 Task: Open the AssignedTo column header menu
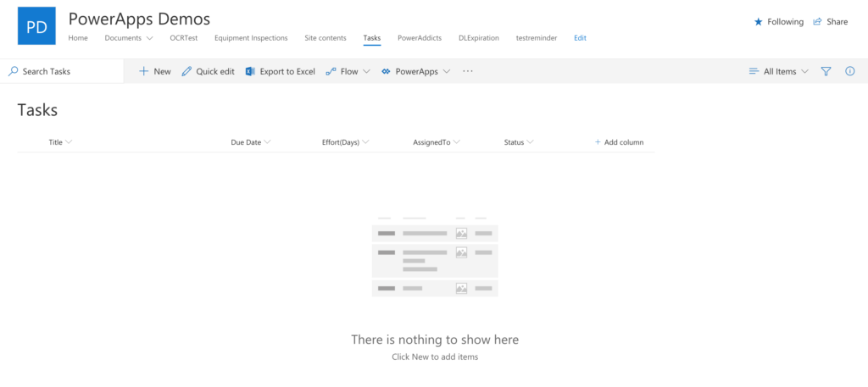tap(437, 142)
